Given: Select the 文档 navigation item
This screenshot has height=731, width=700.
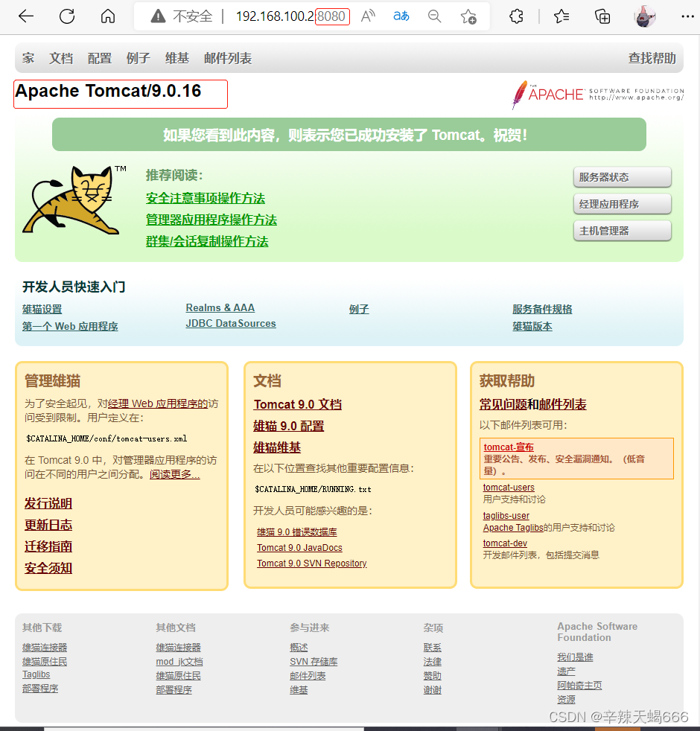Looking at the screenshot, I should pos(60,57).
